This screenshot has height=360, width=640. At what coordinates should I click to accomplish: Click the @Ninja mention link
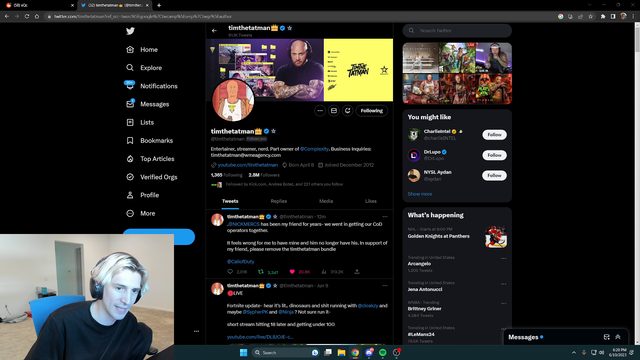[x=286, y=312]
